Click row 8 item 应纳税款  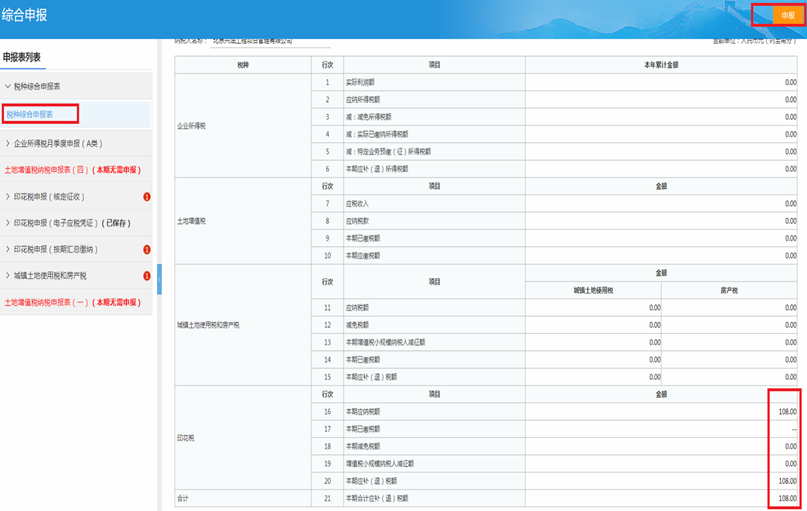357,221
